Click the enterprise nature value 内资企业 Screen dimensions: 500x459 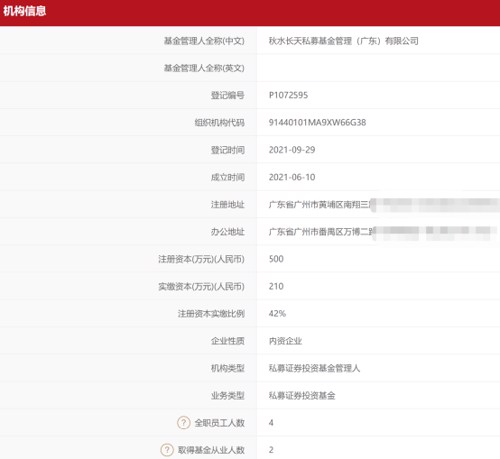(x=285, y=341)
